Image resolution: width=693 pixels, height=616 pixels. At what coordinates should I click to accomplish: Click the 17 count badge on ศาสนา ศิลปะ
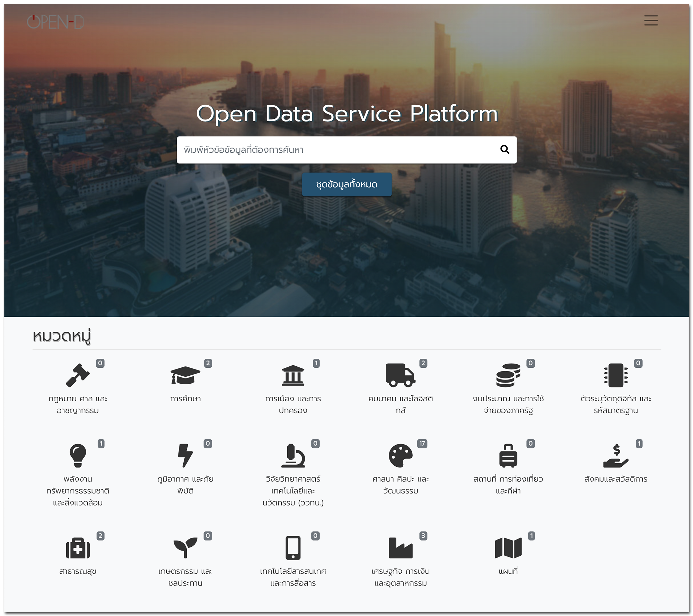422,444
